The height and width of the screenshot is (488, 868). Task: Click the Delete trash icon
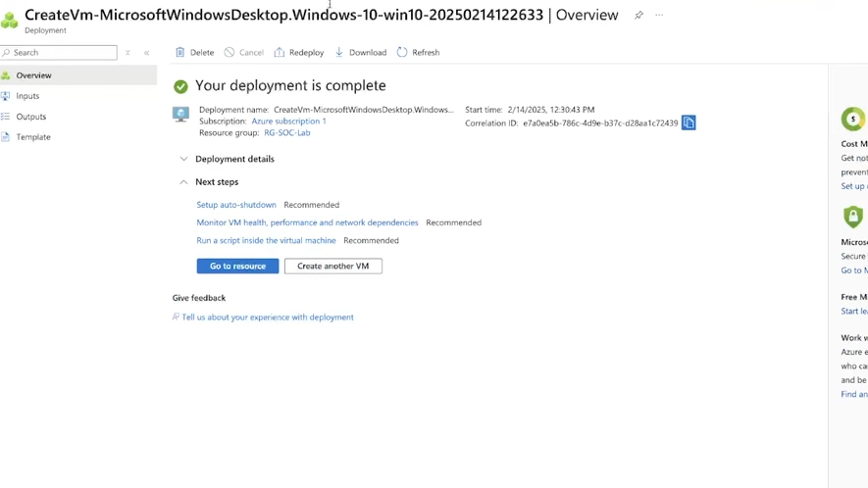(x=179, y=52)
